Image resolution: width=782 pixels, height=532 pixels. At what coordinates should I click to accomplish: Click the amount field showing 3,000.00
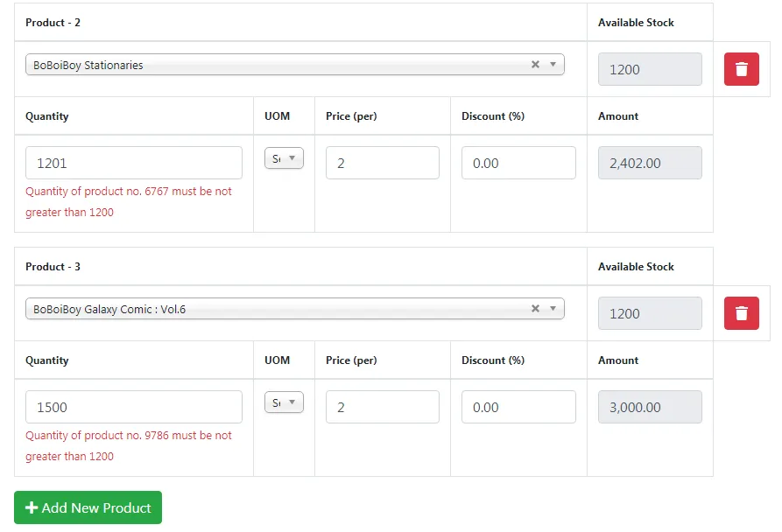(650, 407)
